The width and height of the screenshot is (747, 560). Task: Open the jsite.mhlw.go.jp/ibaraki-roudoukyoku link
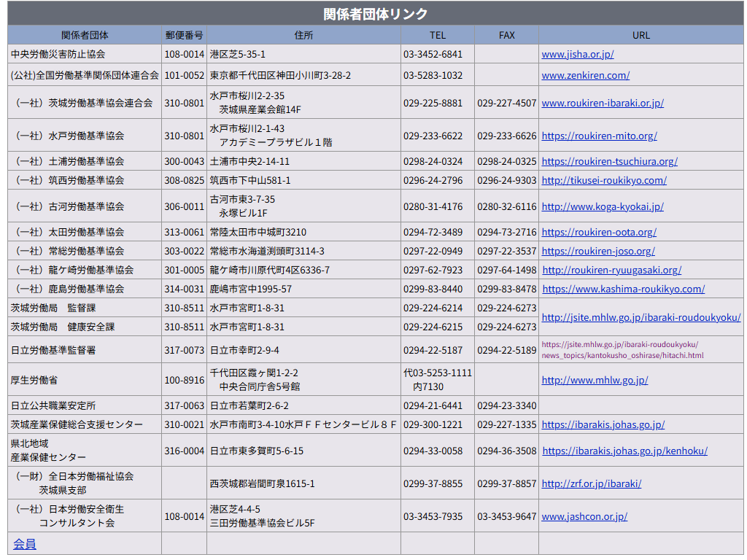click(640, 317)
